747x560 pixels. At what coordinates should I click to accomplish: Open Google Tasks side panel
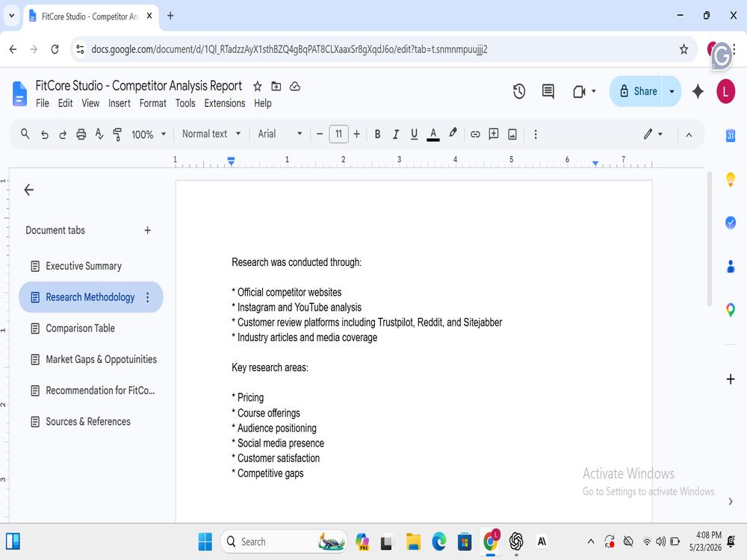(730, 223)
